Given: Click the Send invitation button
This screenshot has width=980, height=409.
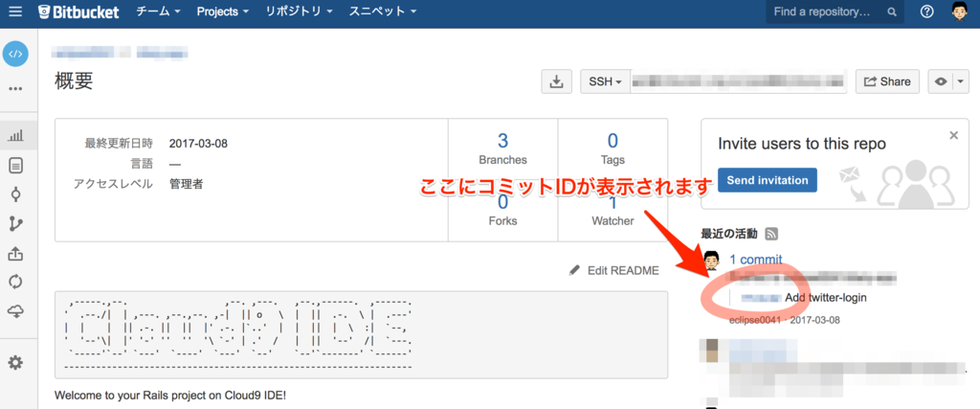Looking at the screenshot, I should pyautogui.click(x=767, y=180).
